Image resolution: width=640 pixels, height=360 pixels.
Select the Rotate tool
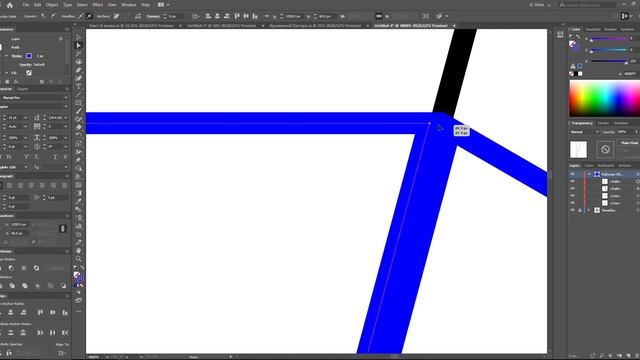coord(78,135)
